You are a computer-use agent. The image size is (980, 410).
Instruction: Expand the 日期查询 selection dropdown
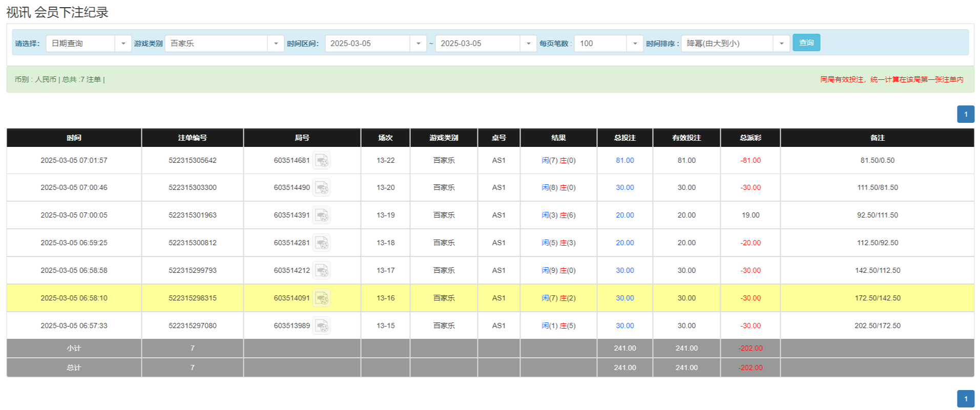[x=123, y=44]
